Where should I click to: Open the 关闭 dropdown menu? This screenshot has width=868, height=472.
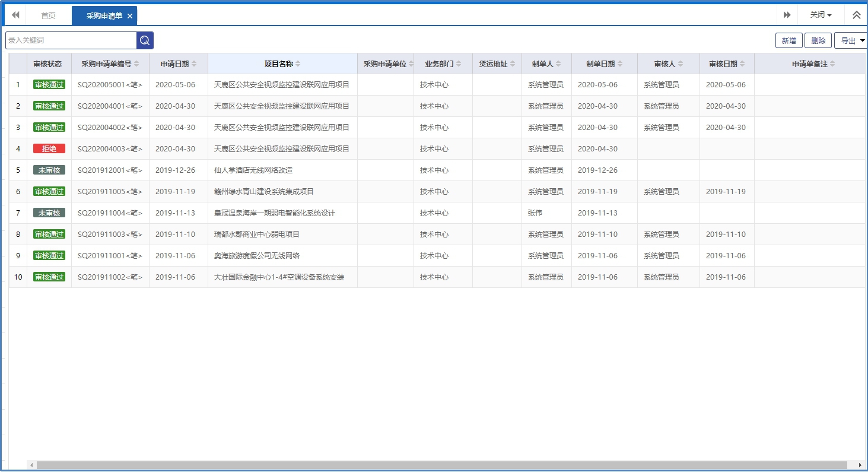(x=821, y=15)
